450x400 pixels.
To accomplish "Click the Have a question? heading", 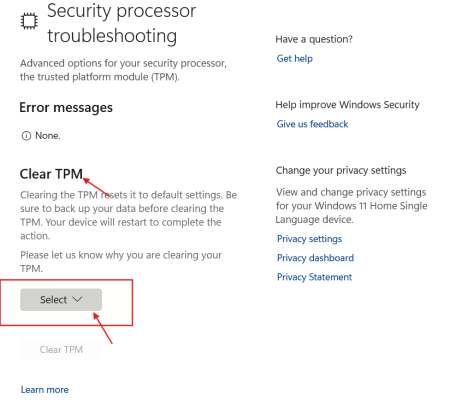I will point(314,39).
